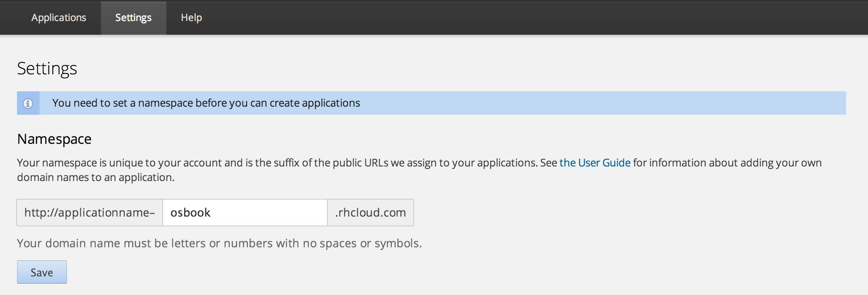
Task: Switch to the Settings tab
Action: coord(133,18)
